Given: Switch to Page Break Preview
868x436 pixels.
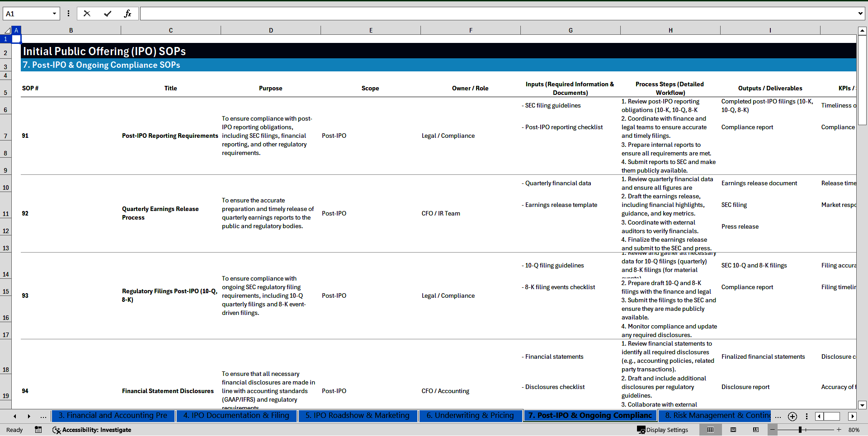Looking at the screenshot, I should coord(756,430).
